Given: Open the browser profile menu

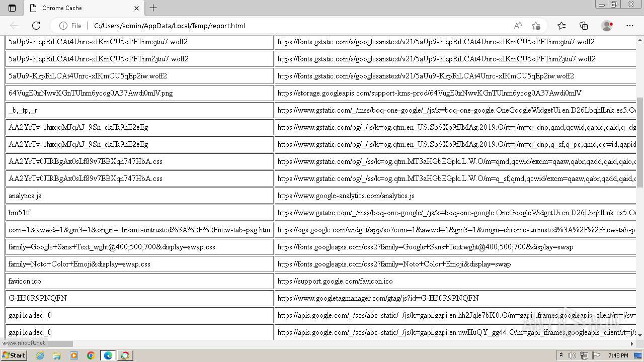Looking at the screenshot, I should tap(607, 26).
